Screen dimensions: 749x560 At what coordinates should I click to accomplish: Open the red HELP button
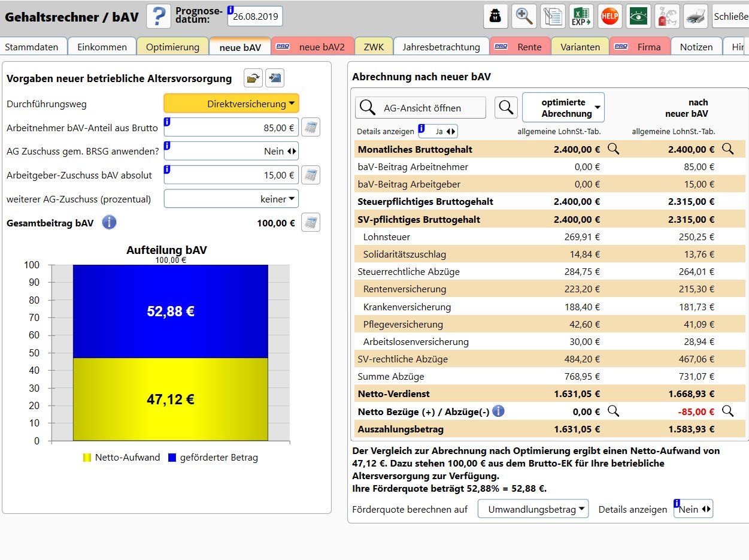pyautogui.click(x=609, y=17)
